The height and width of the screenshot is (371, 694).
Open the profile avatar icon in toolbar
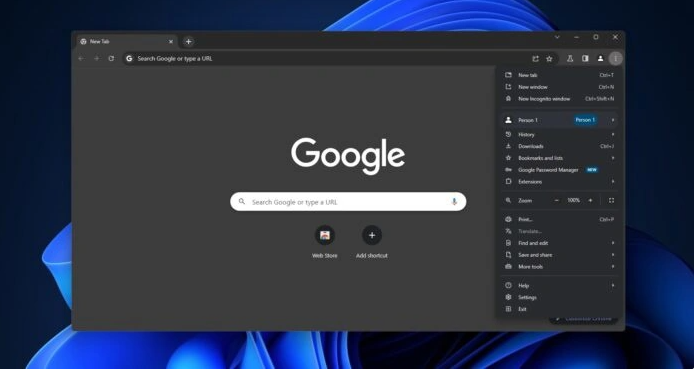(600, 58)
